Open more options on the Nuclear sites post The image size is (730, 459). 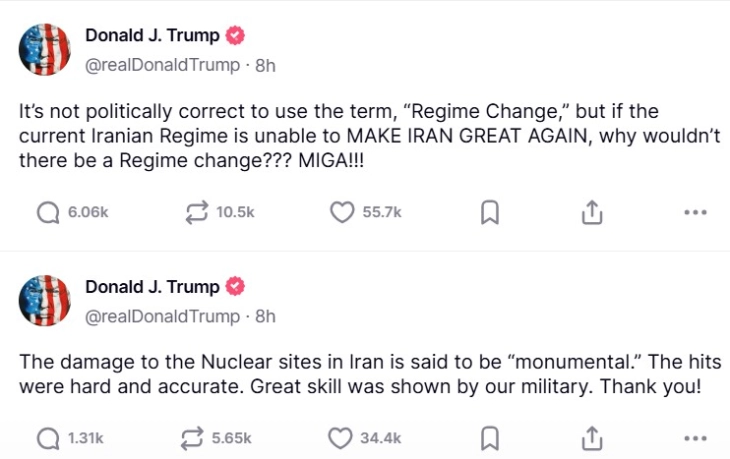(x=695, y=438)
